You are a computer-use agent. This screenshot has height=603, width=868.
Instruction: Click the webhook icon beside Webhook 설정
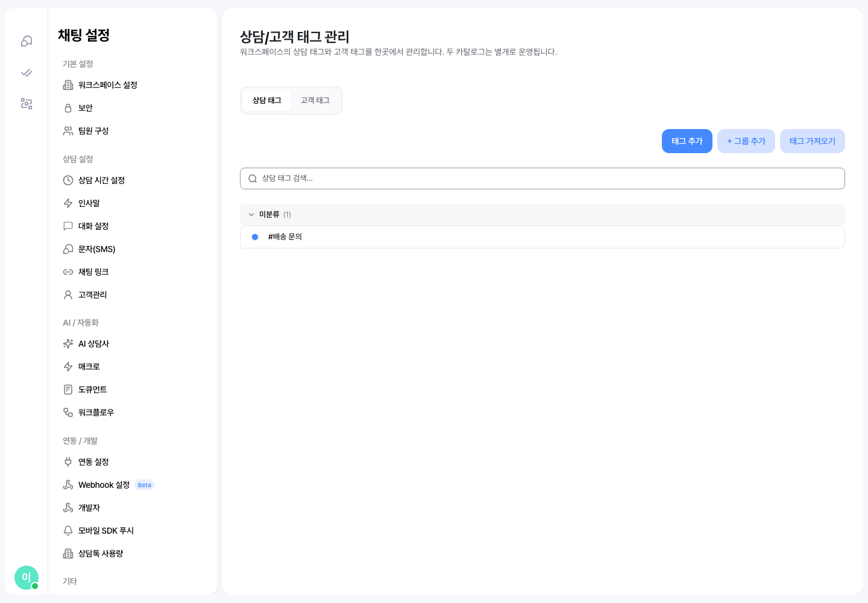pyautogui.click(x=68, y=485)
